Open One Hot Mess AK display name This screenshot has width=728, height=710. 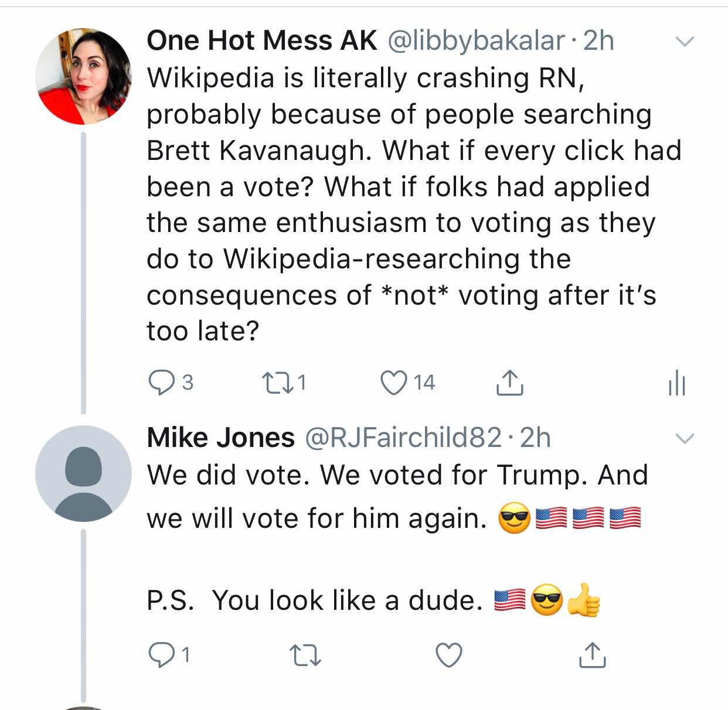(x=261, y=41)
